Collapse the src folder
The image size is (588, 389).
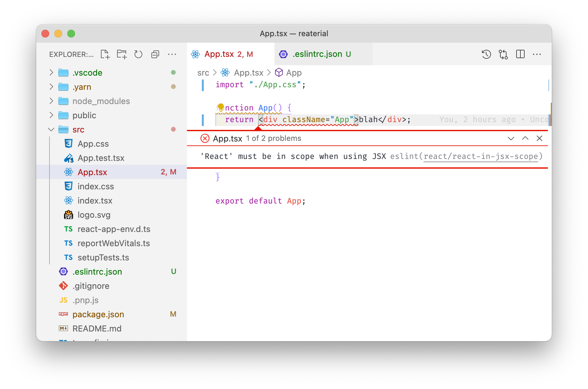pos(51,130)
